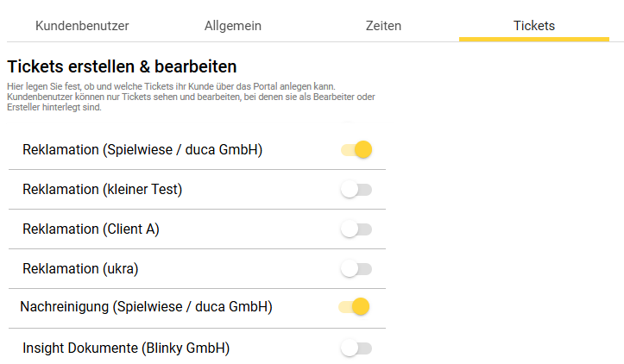Turn on Reklamation (Client A) switch
624x364 pixels.
(x=356, y=229)
